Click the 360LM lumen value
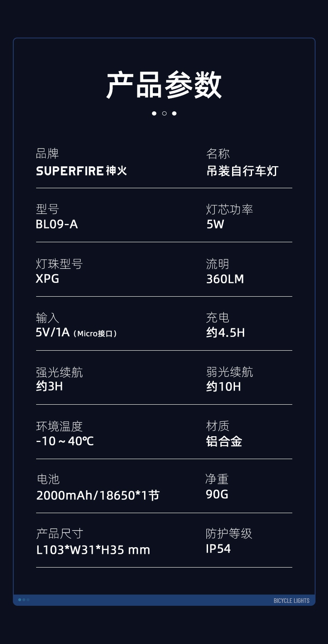The height and width of the screenshot is (644, 328). pyautogui.click(x=225, y=279)
